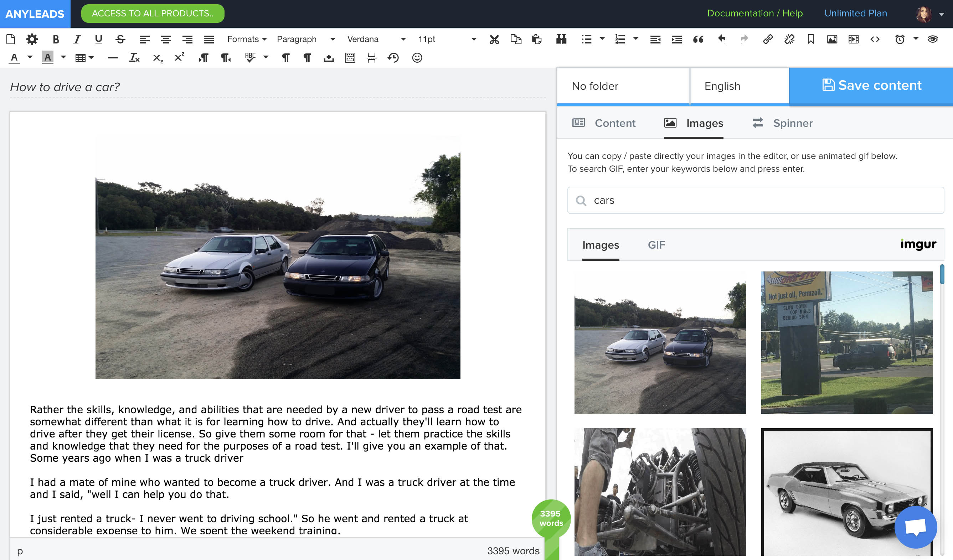Screen dimensions: 953x560
Task: Apply text color with the underlined A
Action: coord(14,58)
